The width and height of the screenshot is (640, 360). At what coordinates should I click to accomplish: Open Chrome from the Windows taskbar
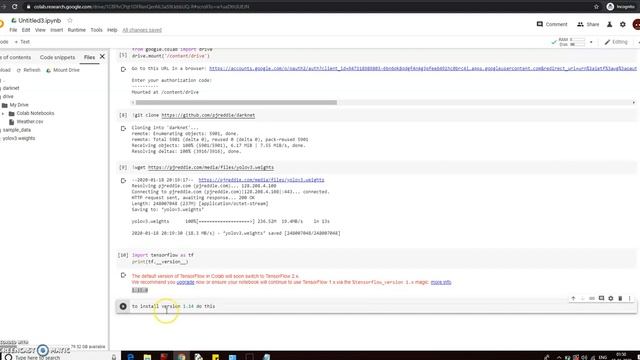pyautogui.click(x=181, y=356)
